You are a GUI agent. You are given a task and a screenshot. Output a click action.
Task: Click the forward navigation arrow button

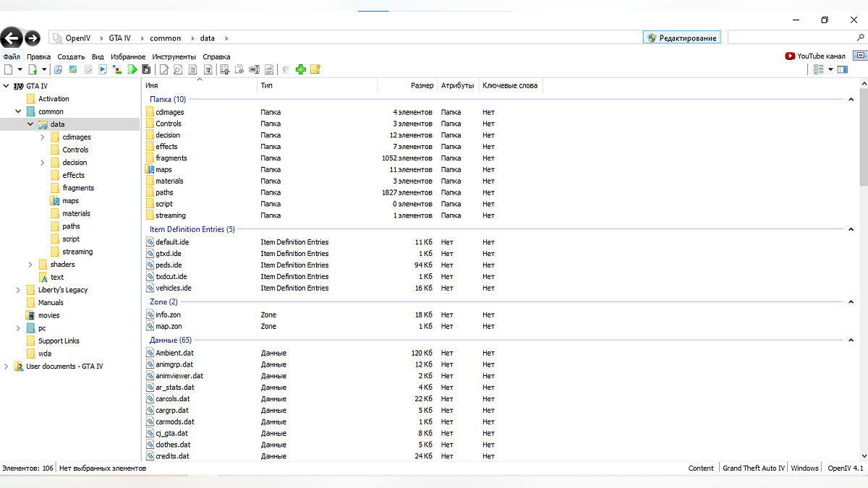[x=33, y=38]
